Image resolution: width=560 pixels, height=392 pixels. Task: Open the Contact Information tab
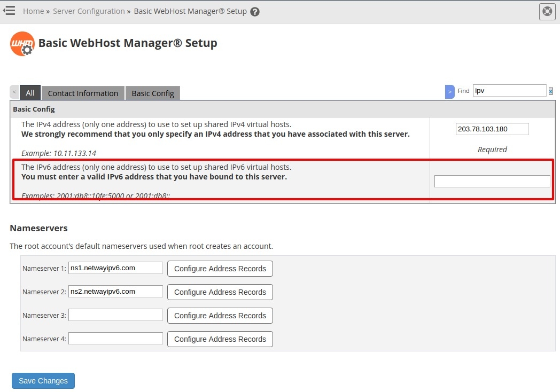pyautogui.click(x=83, y=93)
